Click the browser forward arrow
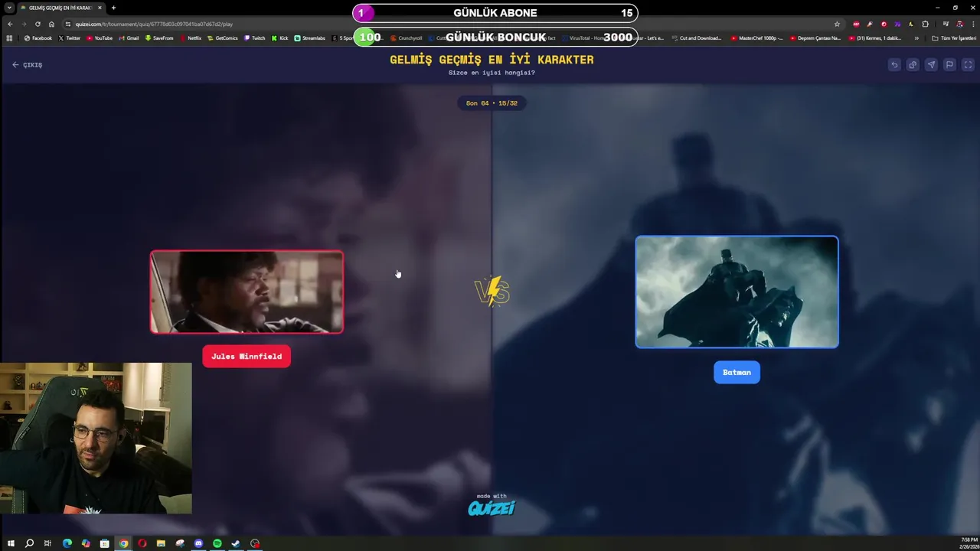The image size is (980, 551). tap(24, 24)
